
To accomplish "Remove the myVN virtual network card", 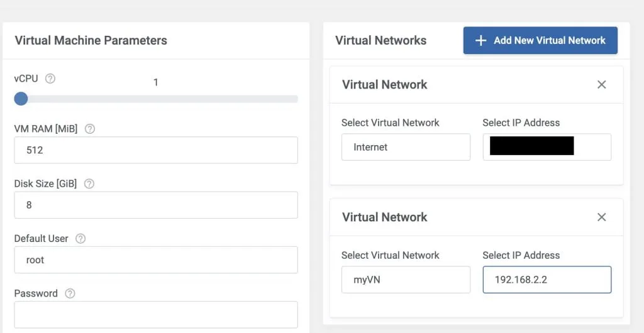I will 601,217.
